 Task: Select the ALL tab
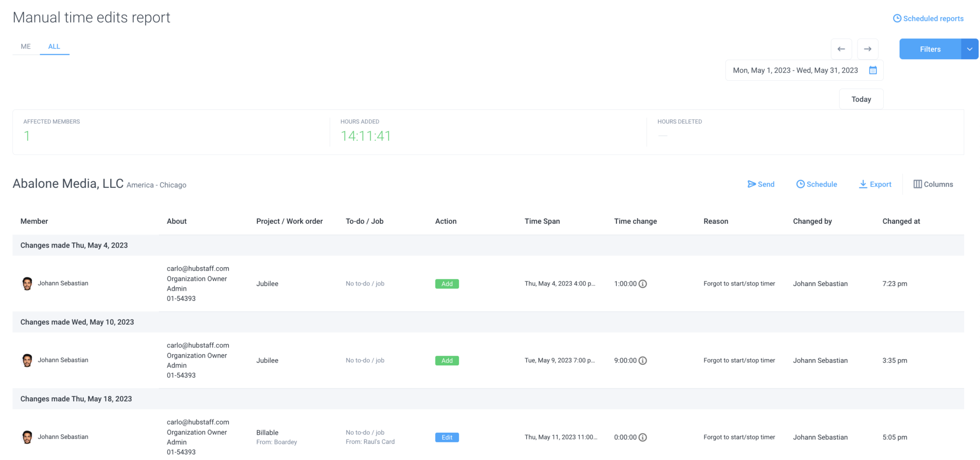54,46
